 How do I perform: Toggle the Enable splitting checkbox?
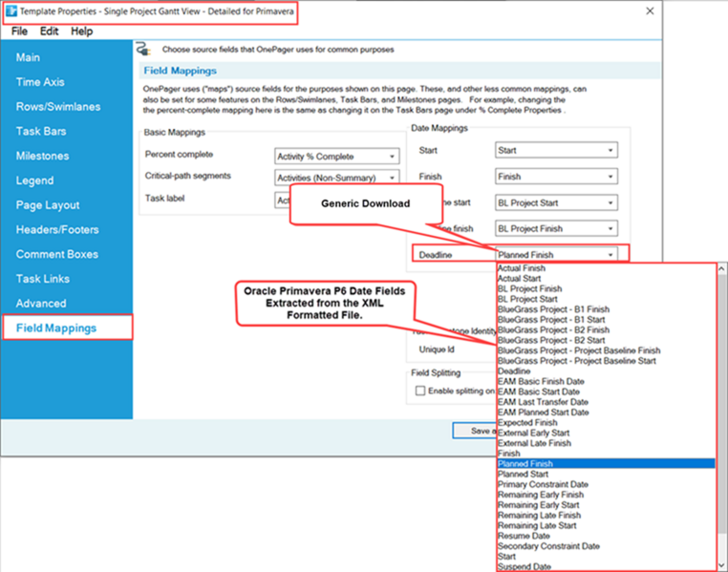420,391
